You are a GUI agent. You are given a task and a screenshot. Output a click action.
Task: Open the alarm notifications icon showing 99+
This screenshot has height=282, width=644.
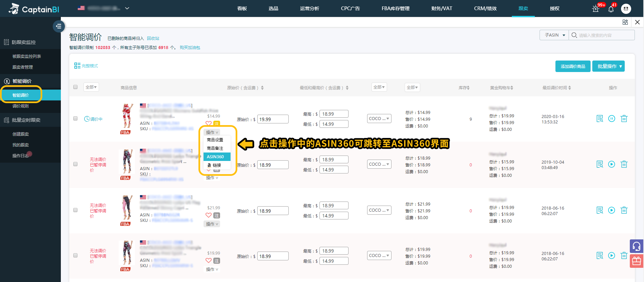pos(596,9)
